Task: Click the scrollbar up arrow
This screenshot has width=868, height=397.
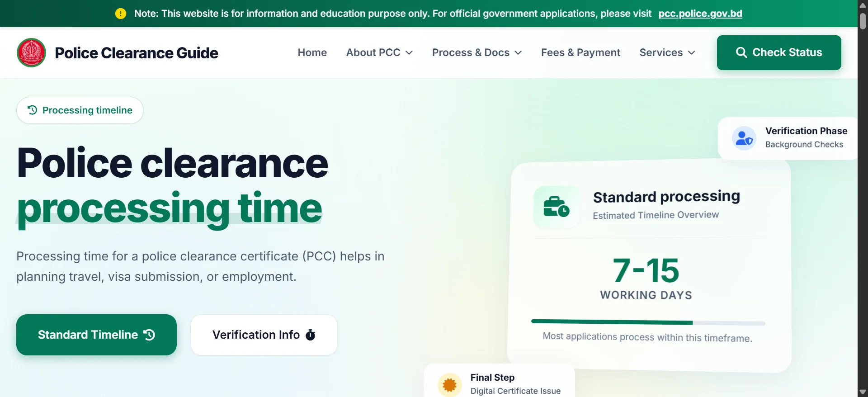Action: click(x=863, y=5)
